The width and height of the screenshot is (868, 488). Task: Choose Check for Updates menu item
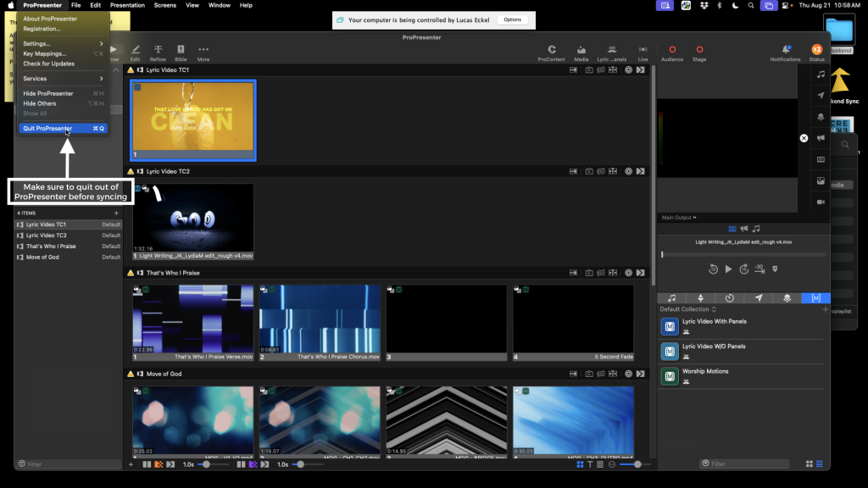[x=48, y=64]
